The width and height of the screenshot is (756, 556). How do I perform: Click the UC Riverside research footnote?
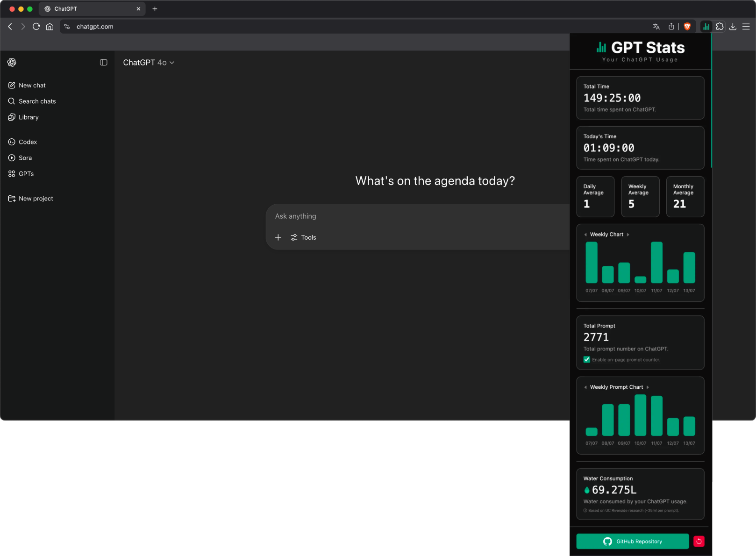(631, 511)
